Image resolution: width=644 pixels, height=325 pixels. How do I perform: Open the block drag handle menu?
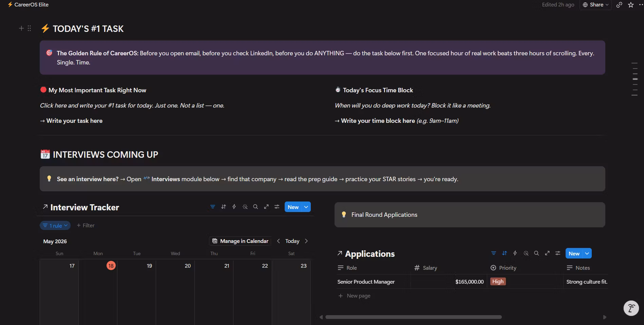coord(29,28)
